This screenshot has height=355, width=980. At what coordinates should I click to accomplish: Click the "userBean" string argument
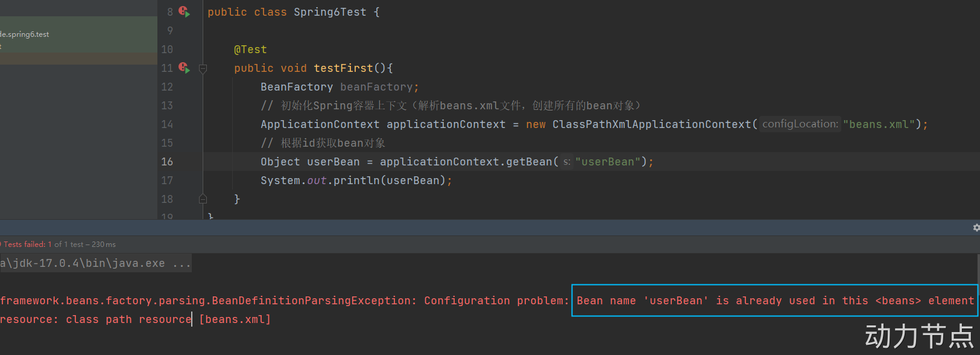tap(608, 162)
